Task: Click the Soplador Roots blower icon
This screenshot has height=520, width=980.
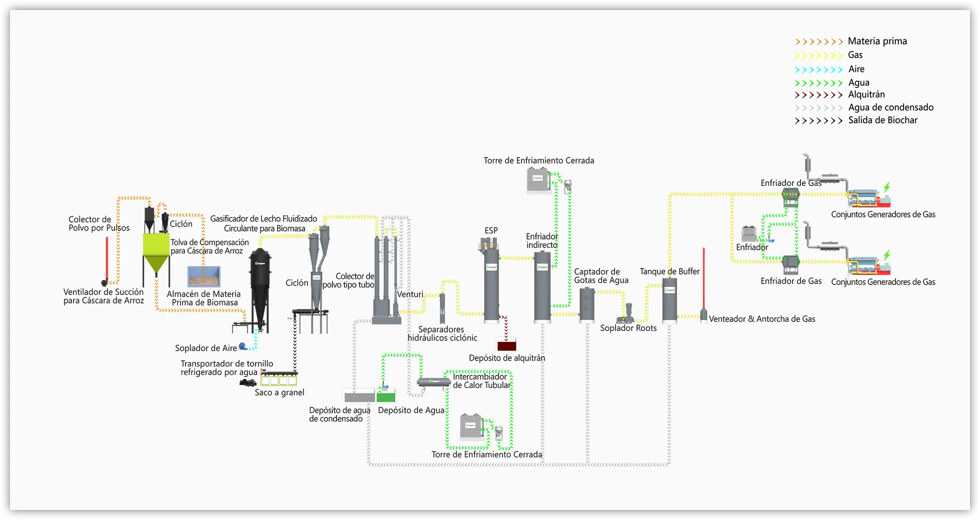Action: [627, 314]
